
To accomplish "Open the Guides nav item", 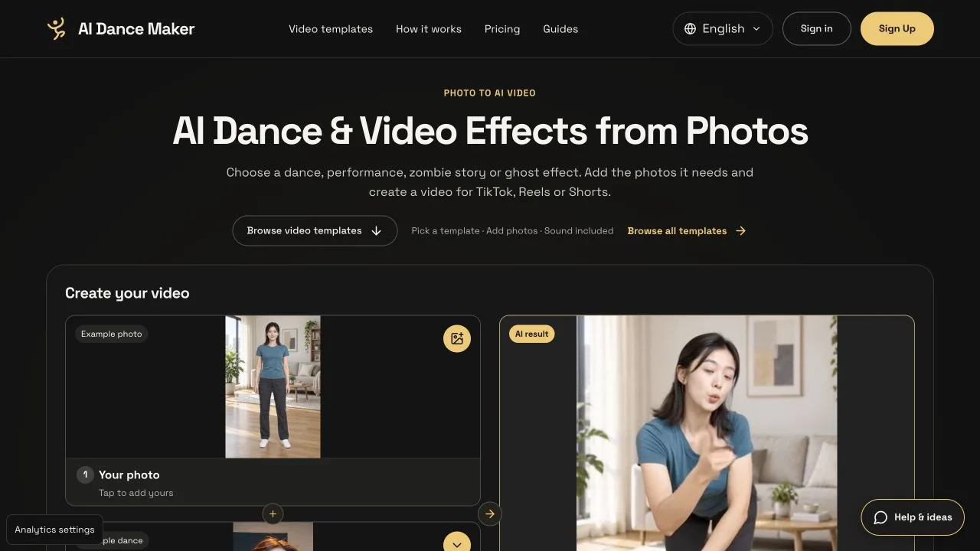I will [560, 29].
